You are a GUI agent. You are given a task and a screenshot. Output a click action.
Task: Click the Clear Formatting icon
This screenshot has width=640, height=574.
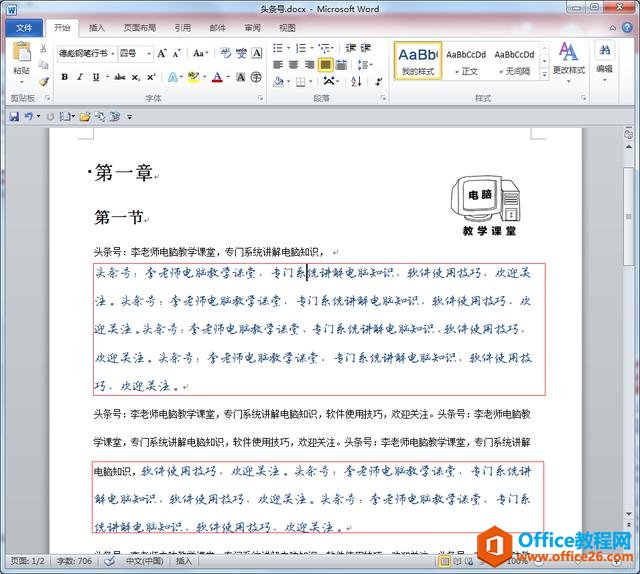tap(225, 53)
